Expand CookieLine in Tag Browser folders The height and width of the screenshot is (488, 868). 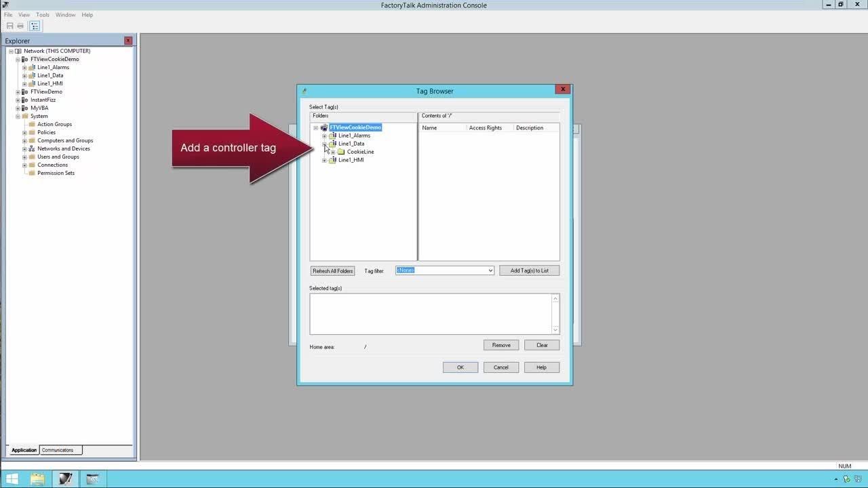click(x=333, y=152)
